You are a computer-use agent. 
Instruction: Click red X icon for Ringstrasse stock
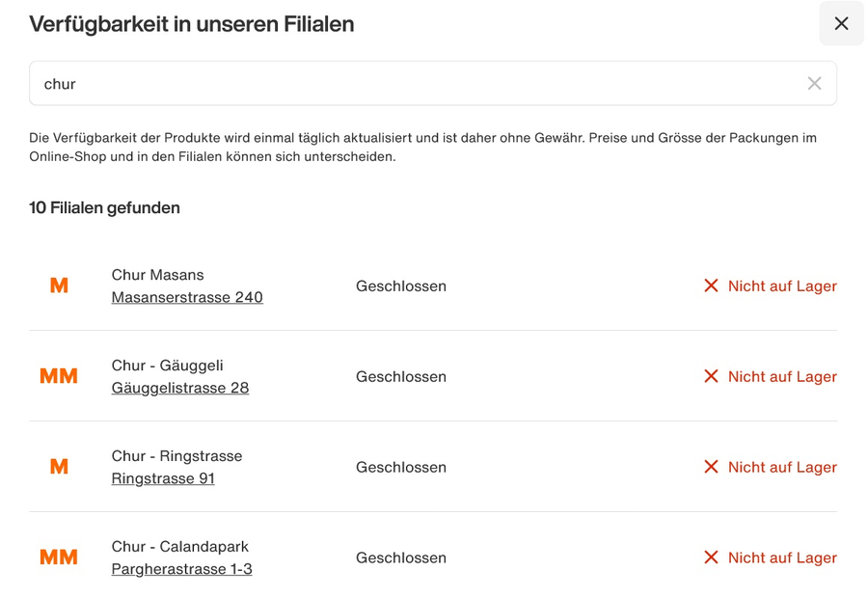711,467
